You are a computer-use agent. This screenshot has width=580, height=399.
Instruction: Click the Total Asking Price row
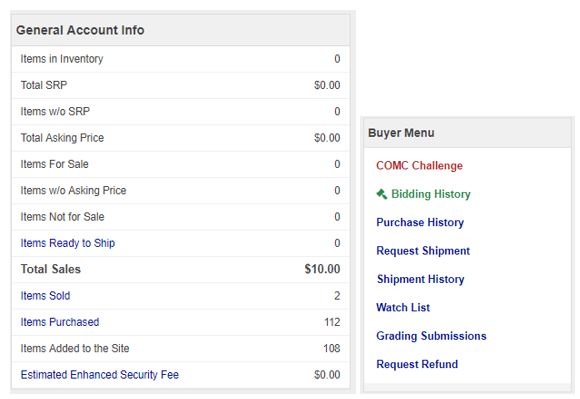pos(181,138)
